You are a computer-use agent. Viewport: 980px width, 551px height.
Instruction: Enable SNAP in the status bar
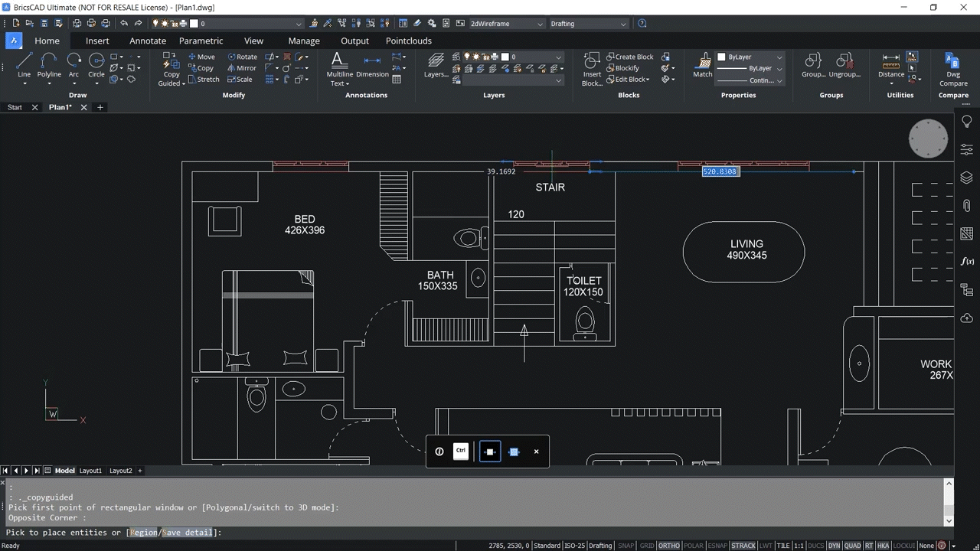pos(626,545)
